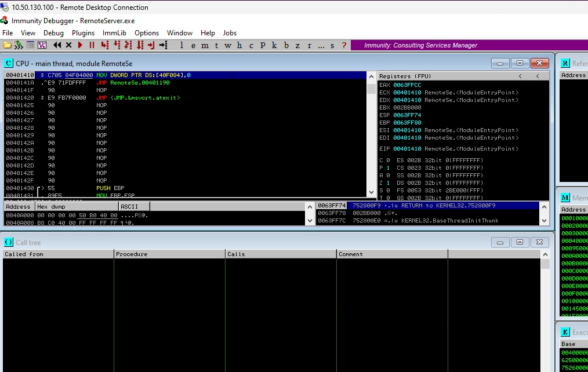Open the Debug menu
588x372 pixels.
coord(53,33)
